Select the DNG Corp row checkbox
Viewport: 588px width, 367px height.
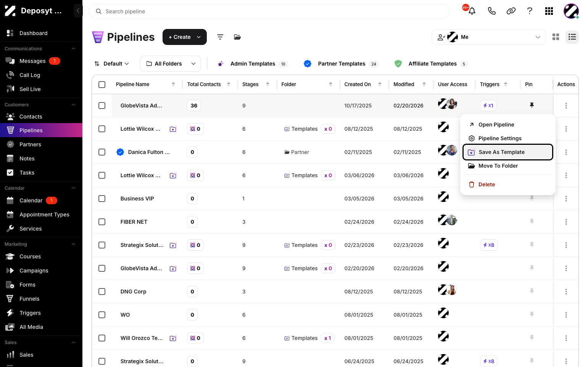tap(102, 292)
